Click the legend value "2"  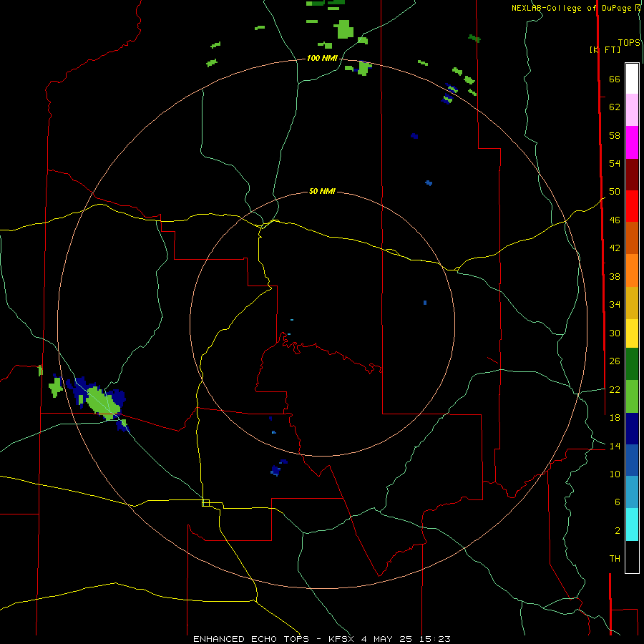point(618,531)
